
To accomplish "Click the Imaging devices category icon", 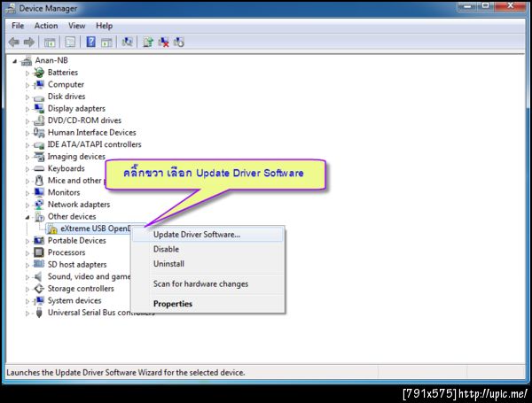I will 39,157.
